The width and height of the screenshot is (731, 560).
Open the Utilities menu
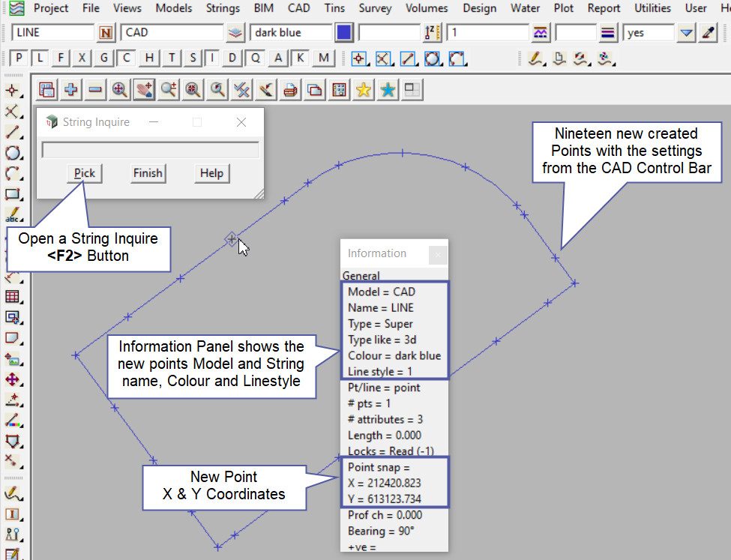653,8
